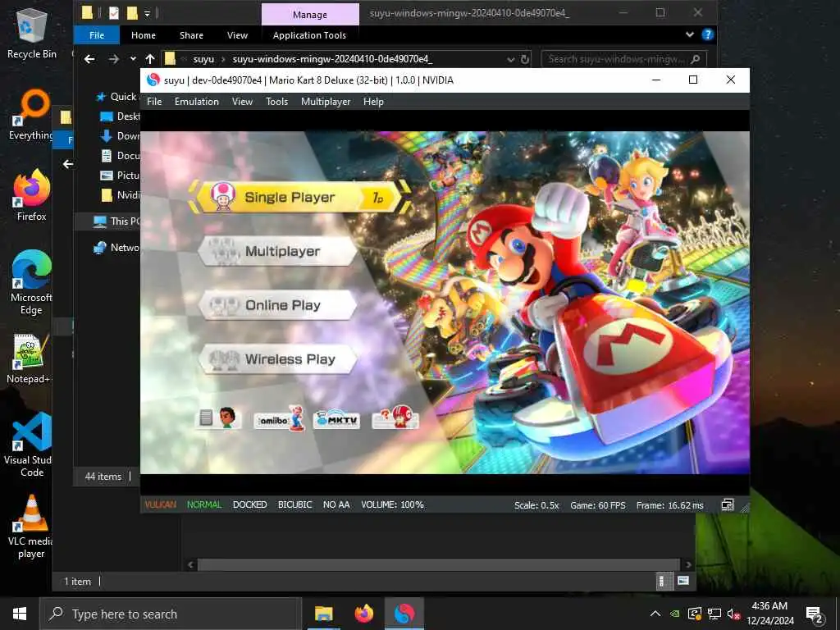This screenshot has height=630, width=840.
Task: Open the amiibo menu icon
Action: pos(279,418)
